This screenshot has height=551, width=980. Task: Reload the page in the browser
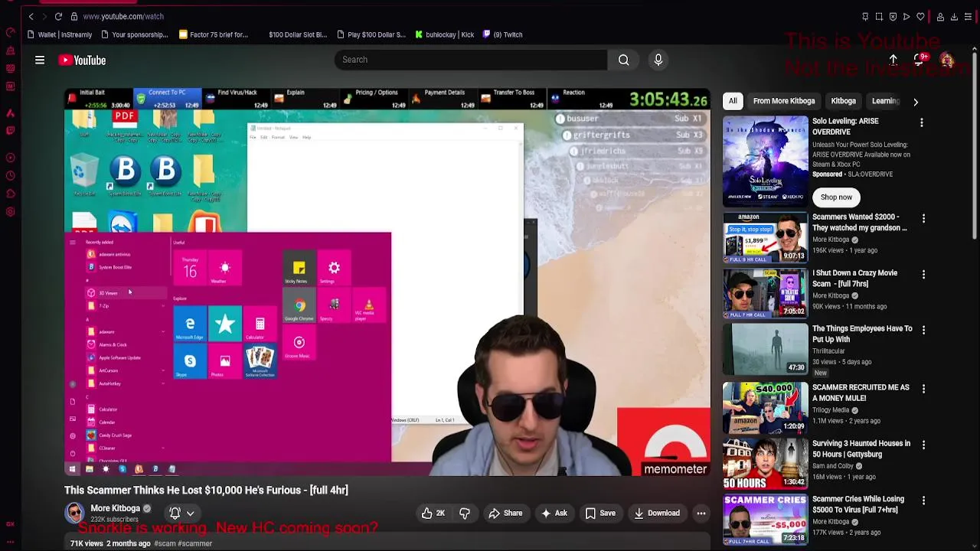point(58,16)
